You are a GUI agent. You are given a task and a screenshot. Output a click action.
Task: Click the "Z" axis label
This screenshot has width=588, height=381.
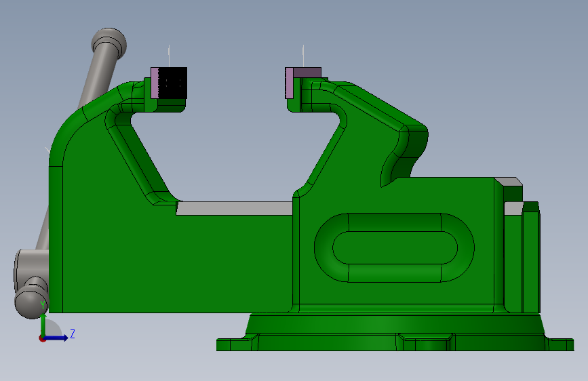pos(73,334)
